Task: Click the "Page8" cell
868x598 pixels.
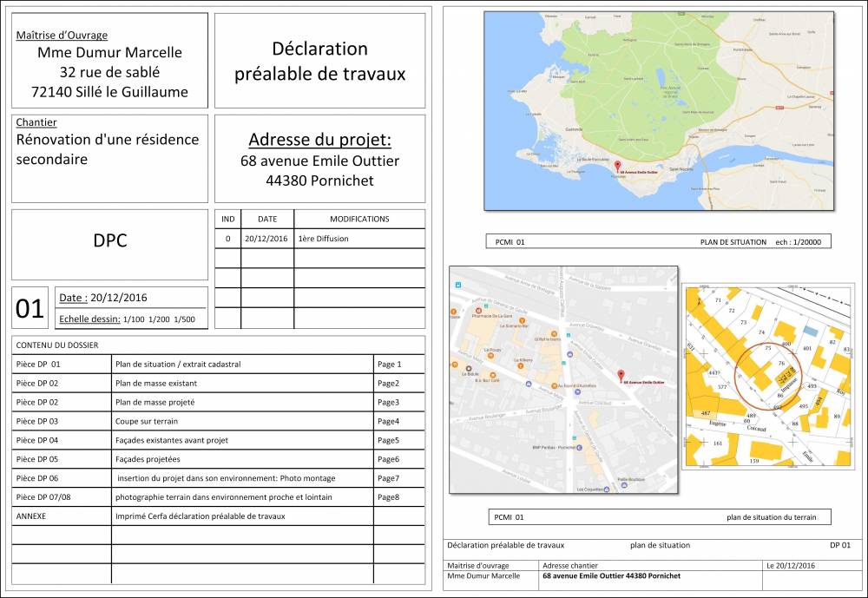Action: click(389, 497)
